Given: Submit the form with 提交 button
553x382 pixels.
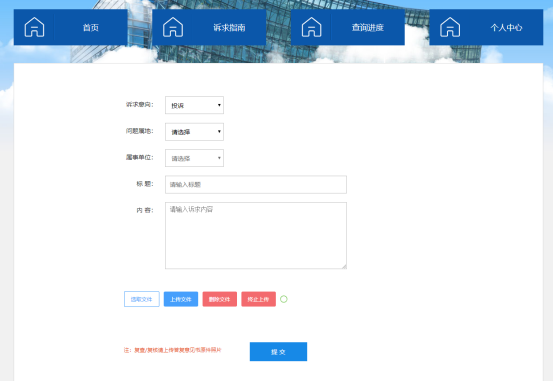Looking at the screenshot, I should [278, 352].
